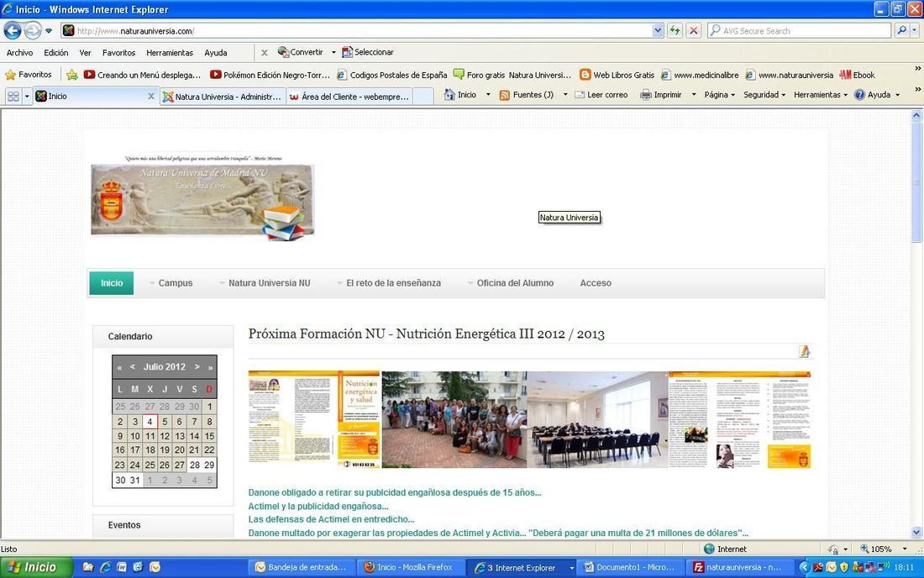Expand the Imprimir dropdown arrow
924x578 pixels.
(x=694, y=94)
